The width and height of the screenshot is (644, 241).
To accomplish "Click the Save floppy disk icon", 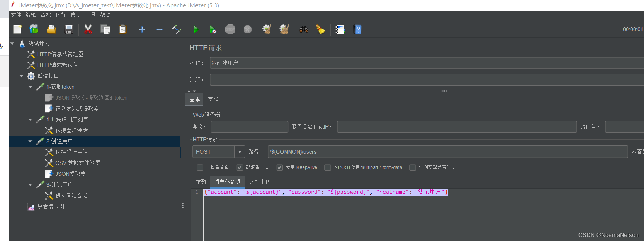I will pyautogui.click(x=69, y=29).
